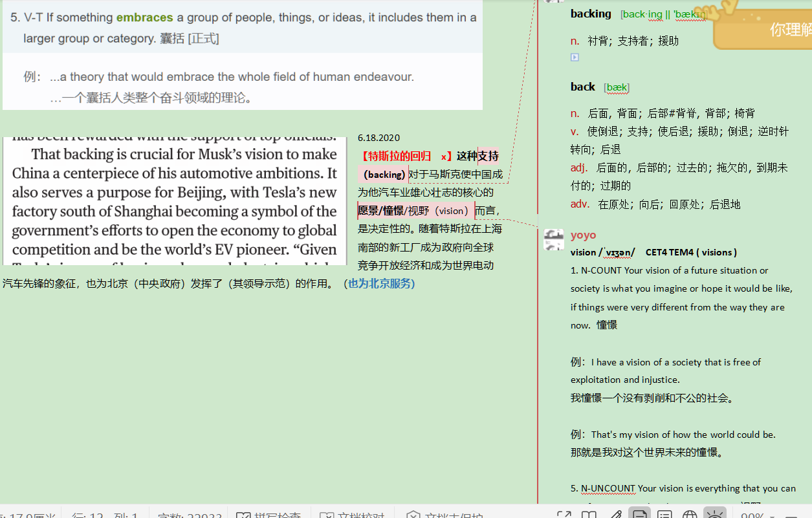Switch to reading layout (open-book icon)
The height and width of the screenshot is (518, 812).
pos(589,515)
